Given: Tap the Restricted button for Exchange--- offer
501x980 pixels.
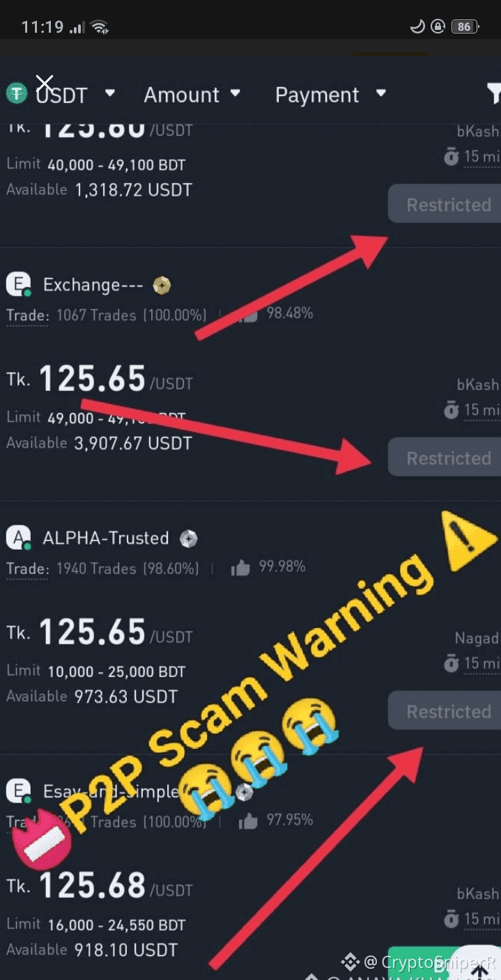Looking at the screenshot, I should [445, 458].
